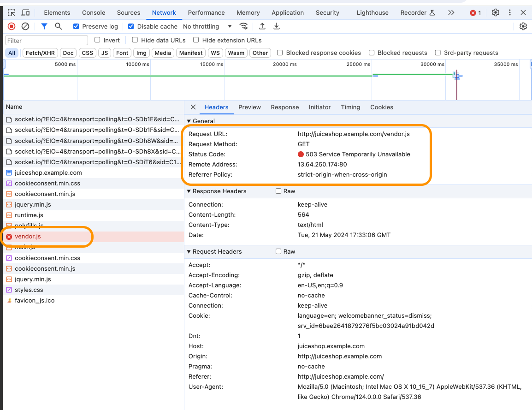Filter requests by Fetch/XHR

(x=40, y=53)
